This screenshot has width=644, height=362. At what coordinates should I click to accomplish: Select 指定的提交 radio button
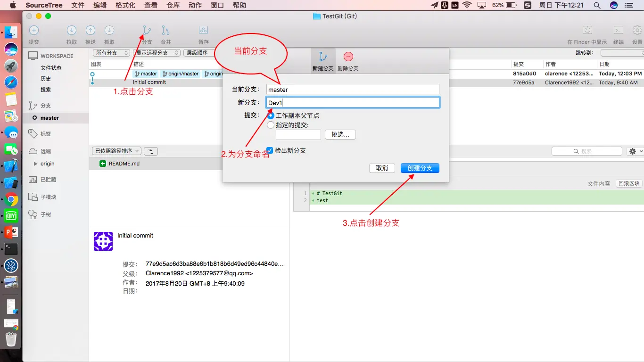coord(271,125)
